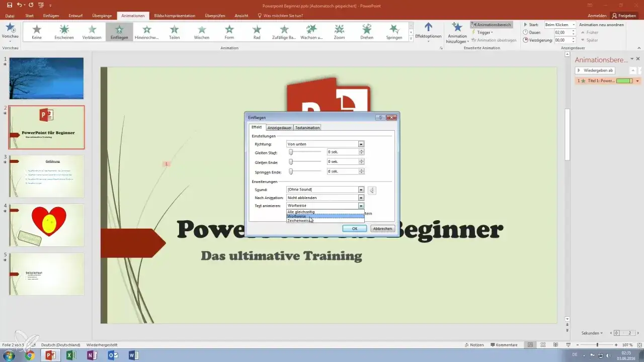The image size is (644, 362).
Task: Apply the Verblassen animation effect
Action: tap(92, 32)
